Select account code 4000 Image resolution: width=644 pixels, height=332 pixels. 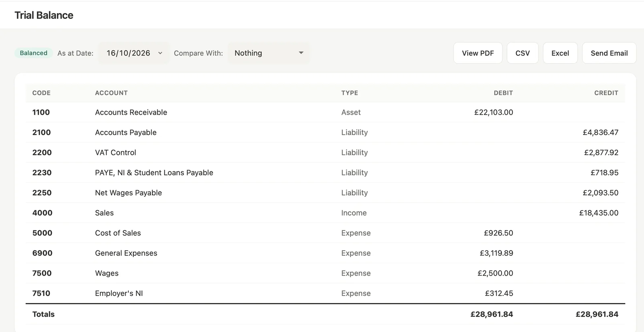pos(42,213)
